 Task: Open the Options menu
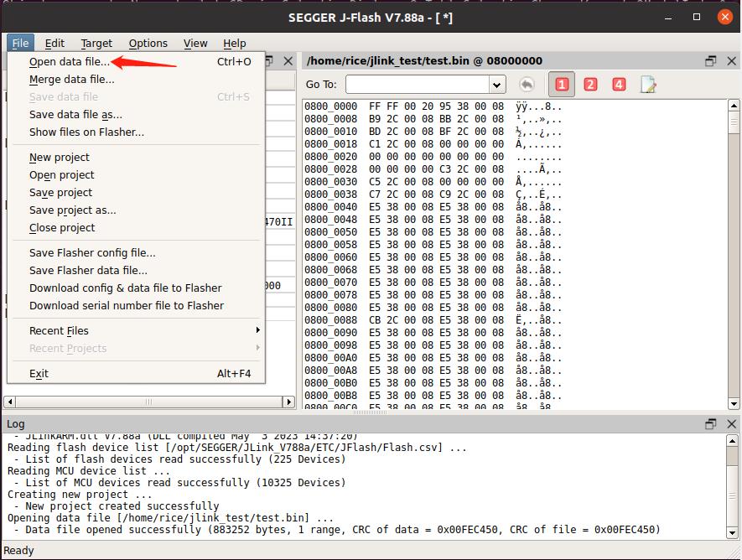[148, 43]
